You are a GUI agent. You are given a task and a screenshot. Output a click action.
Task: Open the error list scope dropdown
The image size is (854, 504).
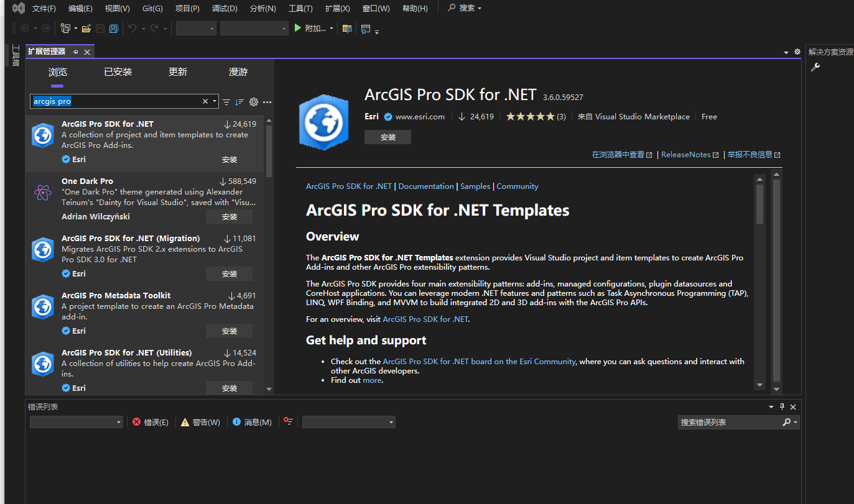click(x=77, y=422)
